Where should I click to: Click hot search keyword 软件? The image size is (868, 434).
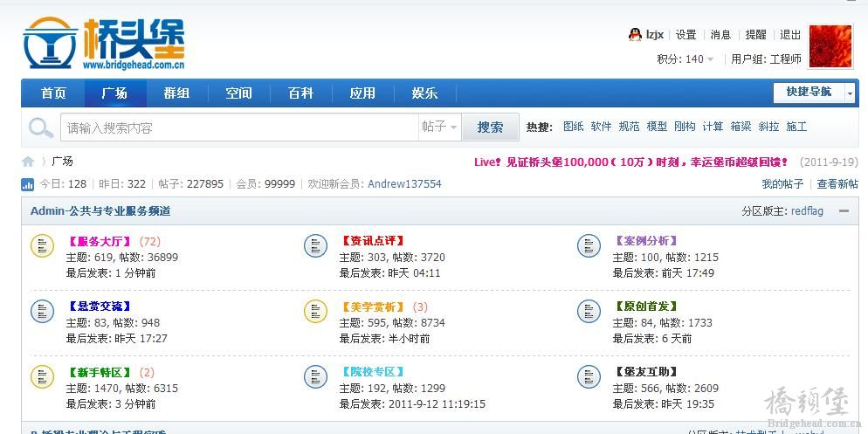pyautogui.click(x=601, y=127)
